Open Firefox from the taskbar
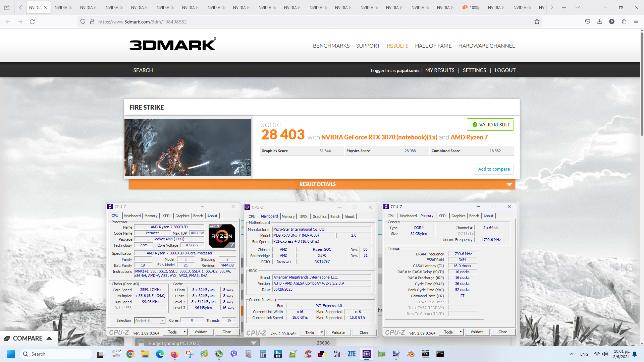 174,354
